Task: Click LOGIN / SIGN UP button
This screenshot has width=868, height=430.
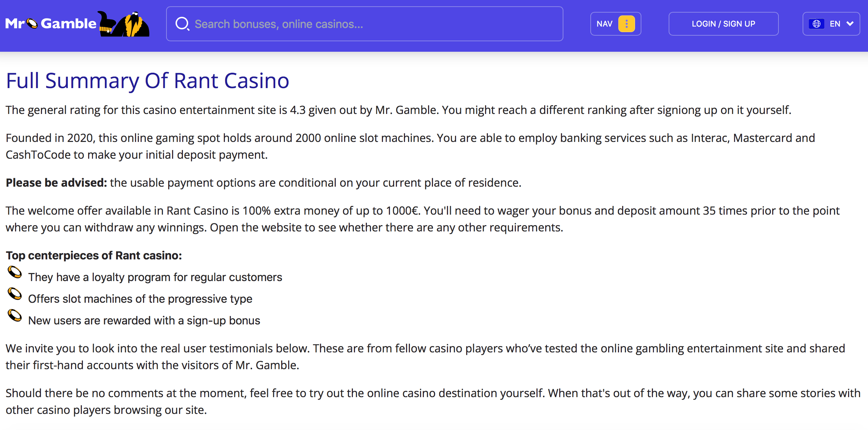Action: tap(724, 24)
